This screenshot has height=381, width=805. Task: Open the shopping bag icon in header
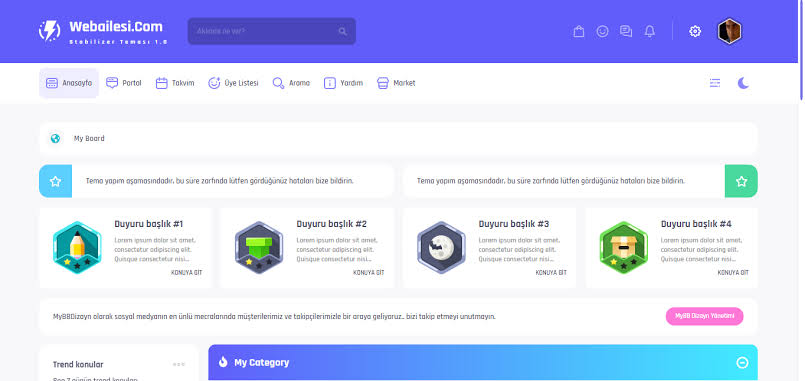tap(579, 31)
